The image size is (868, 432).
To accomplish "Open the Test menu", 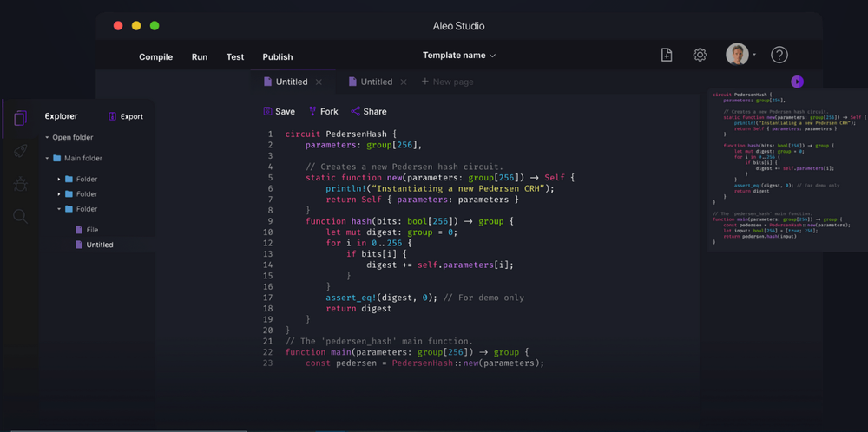I will point(234,57).
